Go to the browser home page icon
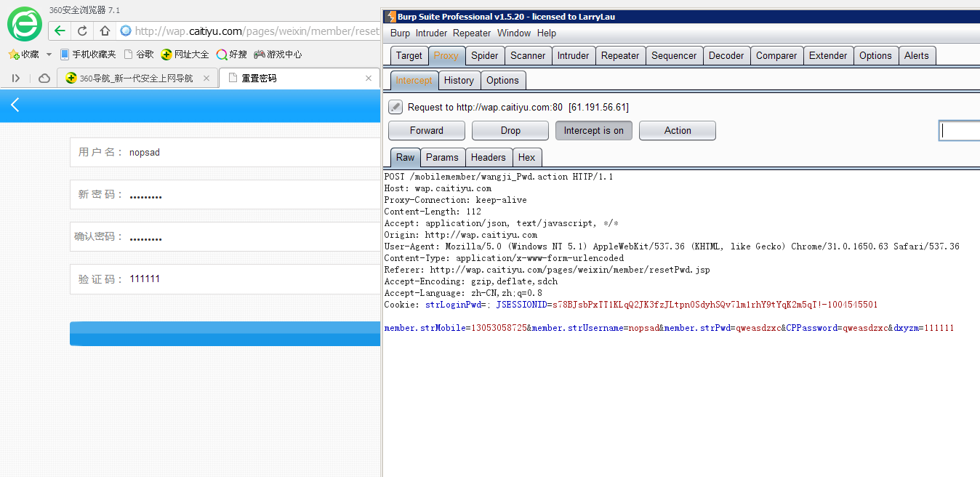Screen dimensions: 980x477 pos(105,31)
